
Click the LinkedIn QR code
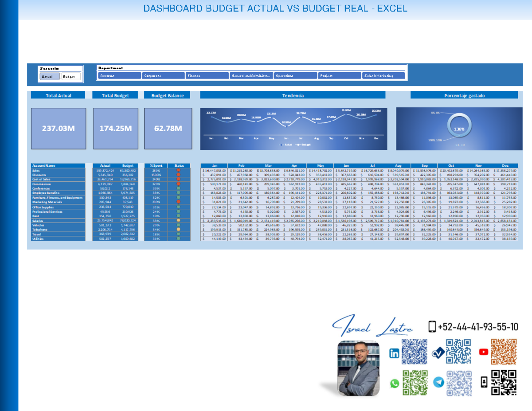point(414,352)
